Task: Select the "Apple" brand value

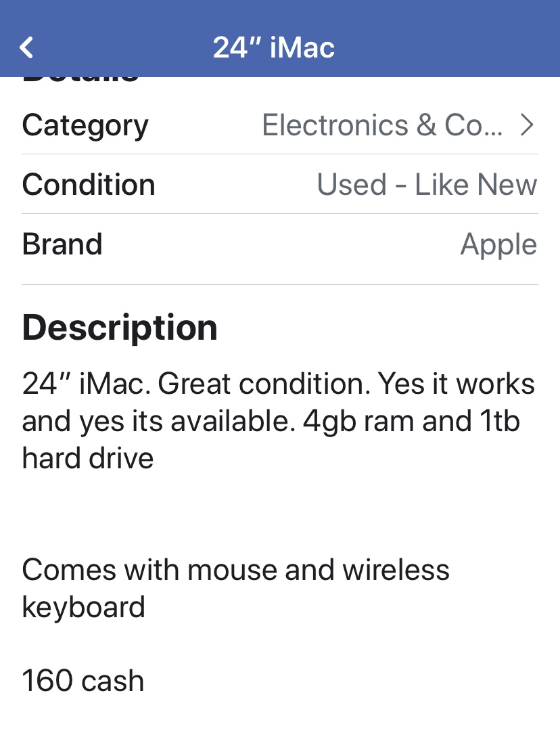Action: click(x=498, y=244)
